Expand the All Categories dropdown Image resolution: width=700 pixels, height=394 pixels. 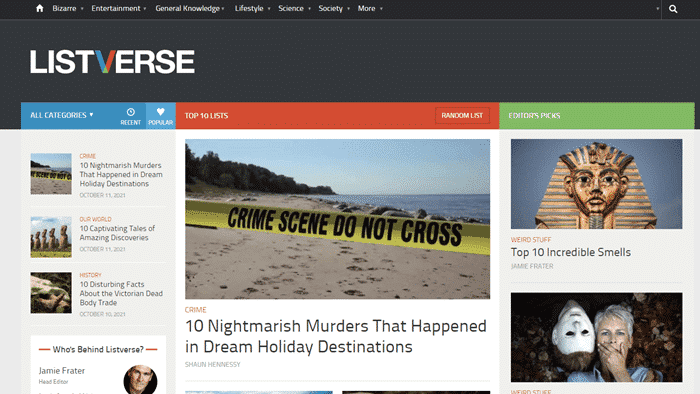(x=62, y=115)
